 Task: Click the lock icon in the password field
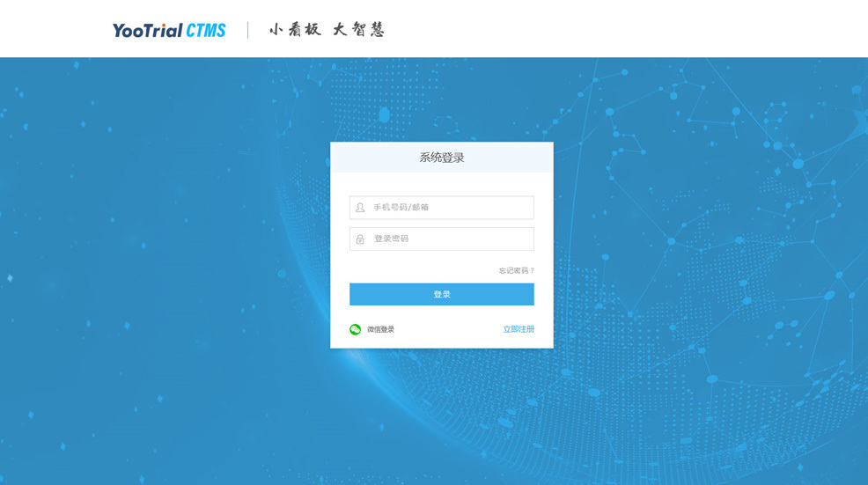coord(360,239)
